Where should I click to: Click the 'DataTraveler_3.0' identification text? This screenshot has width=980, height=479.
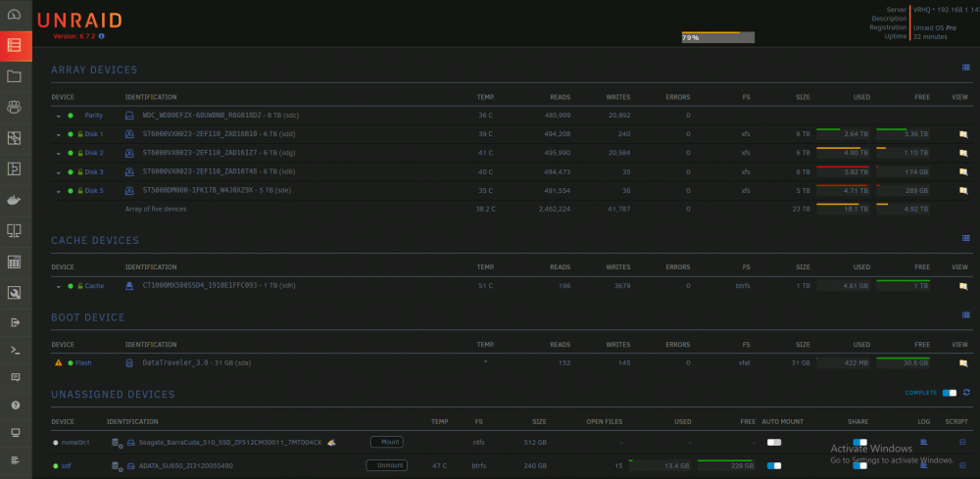(x=173, y=362)
